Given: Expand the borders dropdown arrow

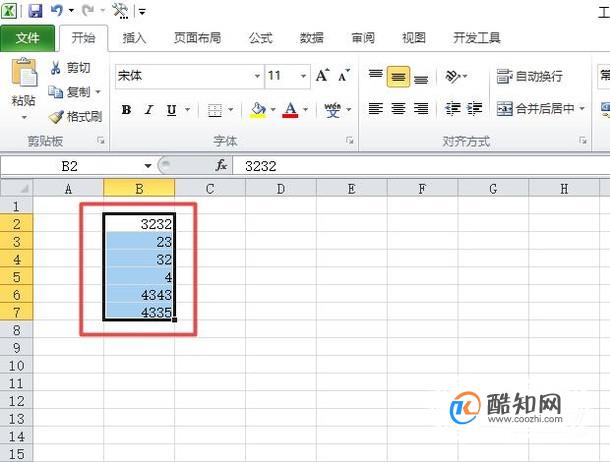Looking at the screenshot, I should pos(231,110).
